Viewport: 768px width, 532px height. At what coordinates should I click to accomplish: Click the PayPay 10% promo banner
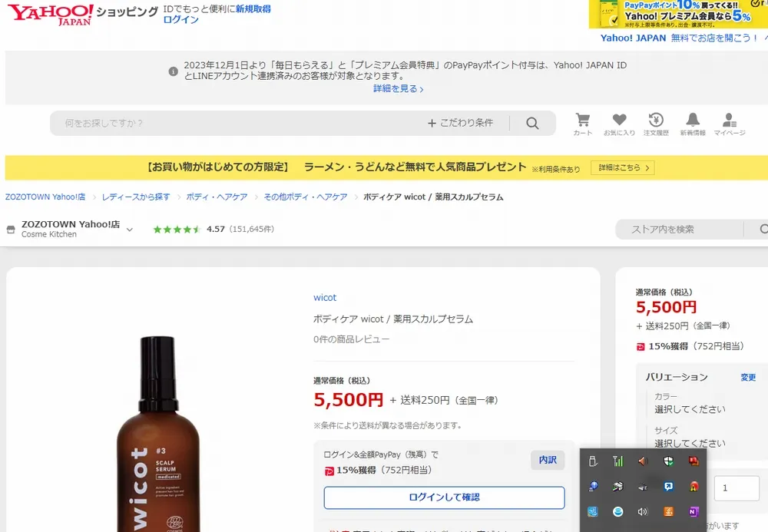pyautogui.click(x=678, y=14)
